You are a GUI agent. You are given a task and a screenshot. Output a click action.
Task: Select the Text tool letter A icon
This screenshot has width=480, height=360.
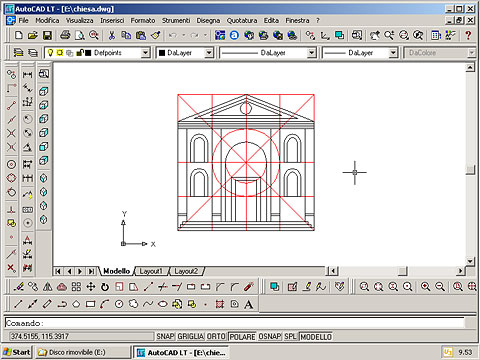pyautogui.click(x=249, y=304)
